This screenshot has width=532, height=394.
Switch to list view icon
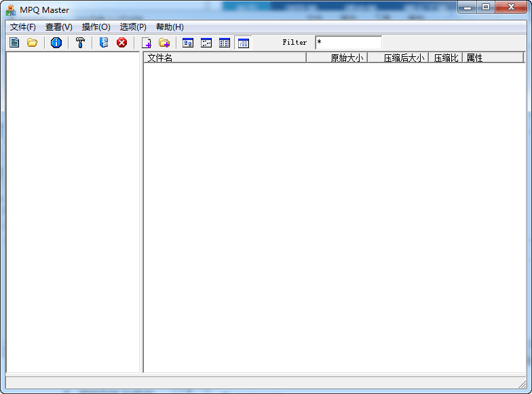point(225,43)
